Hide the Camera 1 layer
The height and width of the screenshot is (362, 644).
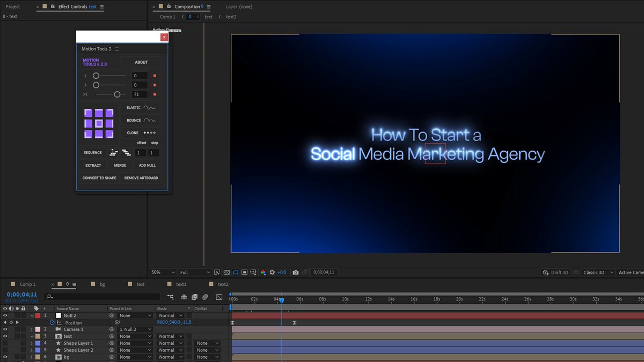point(5,329)
